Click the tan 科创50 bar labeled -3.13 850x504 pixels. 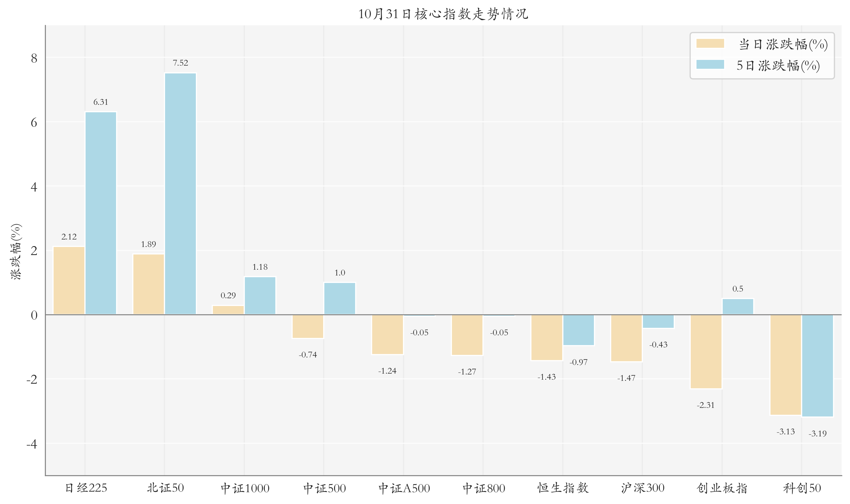click(x=785, y=365)
